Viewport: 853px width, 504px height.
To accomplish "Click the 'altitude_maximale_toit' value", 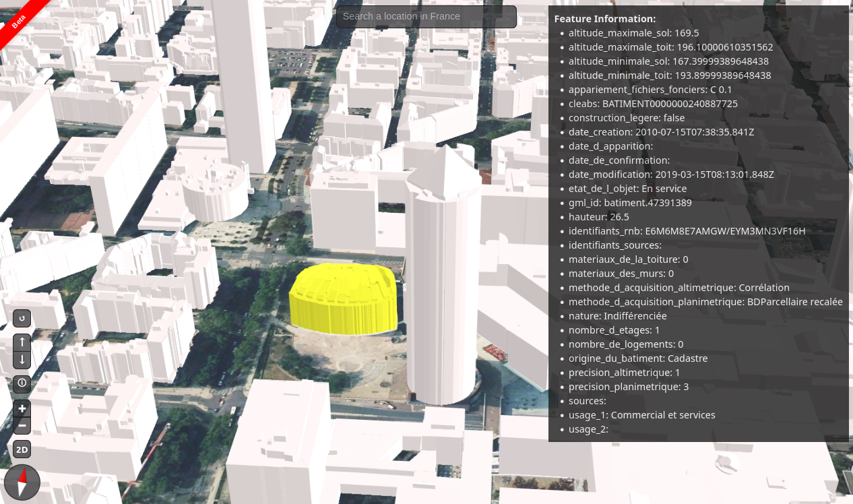I will coord(724,47).
